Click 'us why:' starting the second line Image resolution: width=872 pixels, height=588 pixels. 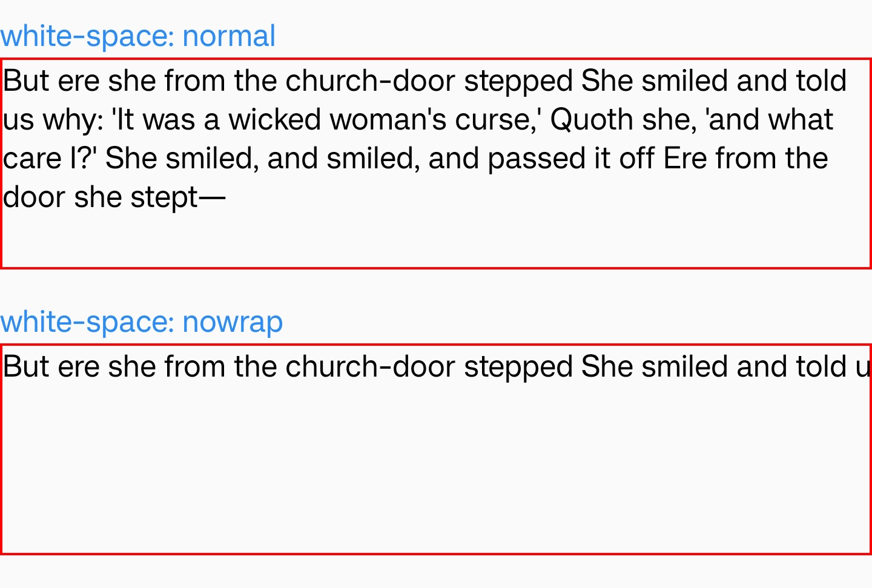[x=53, y=120]
